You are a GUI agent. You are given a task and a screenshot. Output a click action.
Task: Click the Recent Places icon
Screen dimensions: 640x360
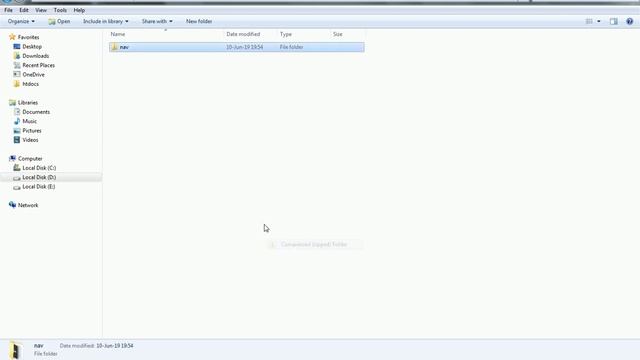pos(17,65)
